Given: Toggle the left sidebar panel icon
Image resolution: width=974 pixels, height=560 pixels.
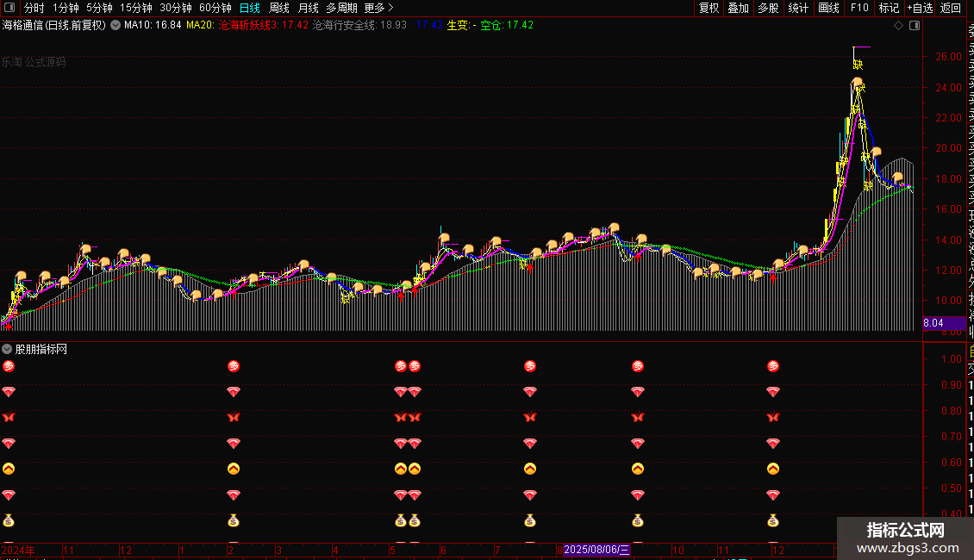Looking at the screenshot, I should (8, 8).
